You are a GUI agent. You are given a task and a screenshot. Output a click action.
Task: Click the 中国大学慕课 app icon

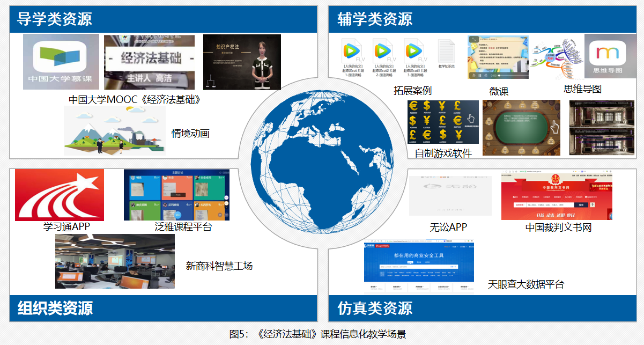coord(61,62)
